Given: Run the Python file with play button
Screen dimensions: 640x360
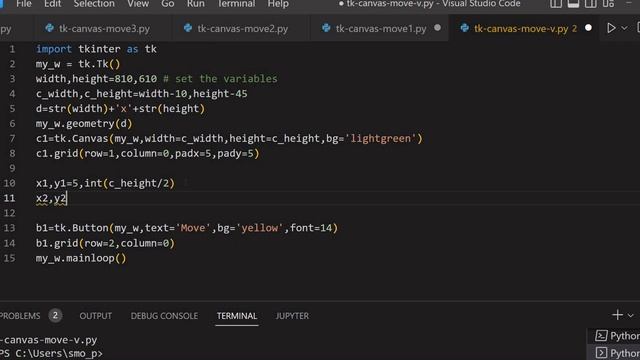Looking at the screenshot, I should tap(611, 28).
